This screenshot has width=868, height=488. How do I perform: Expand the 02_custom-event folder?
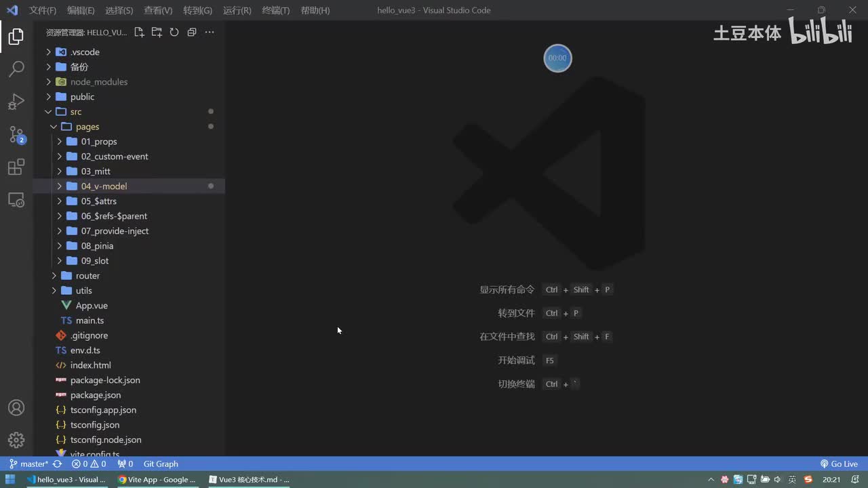click(x=129, y=157)
